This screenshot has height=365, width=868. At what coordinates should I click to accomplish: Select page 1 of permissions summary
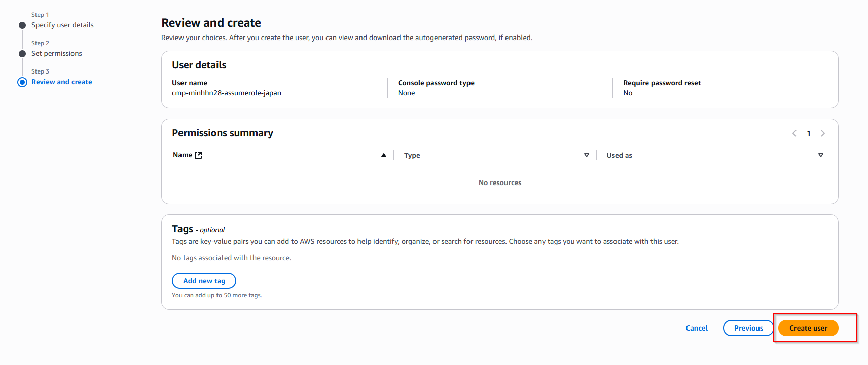pyautogui.click(x=809, y=133)
